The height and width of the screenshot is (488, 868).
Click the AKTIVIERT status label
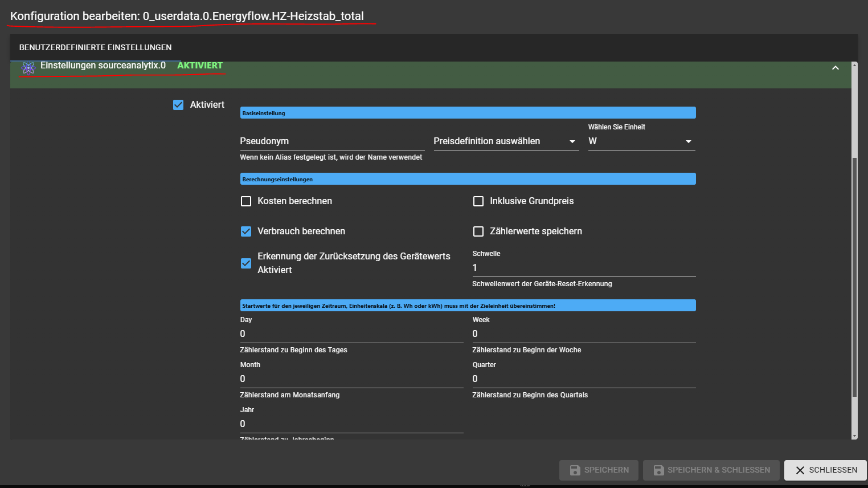pos(200,66)
